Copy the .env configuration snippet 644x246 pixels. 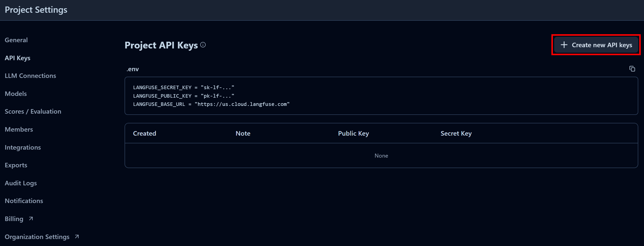point(632,69)
